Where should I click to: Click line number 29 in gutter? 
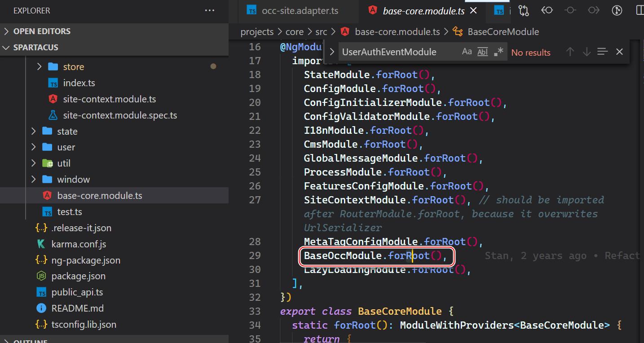(255, 255)
